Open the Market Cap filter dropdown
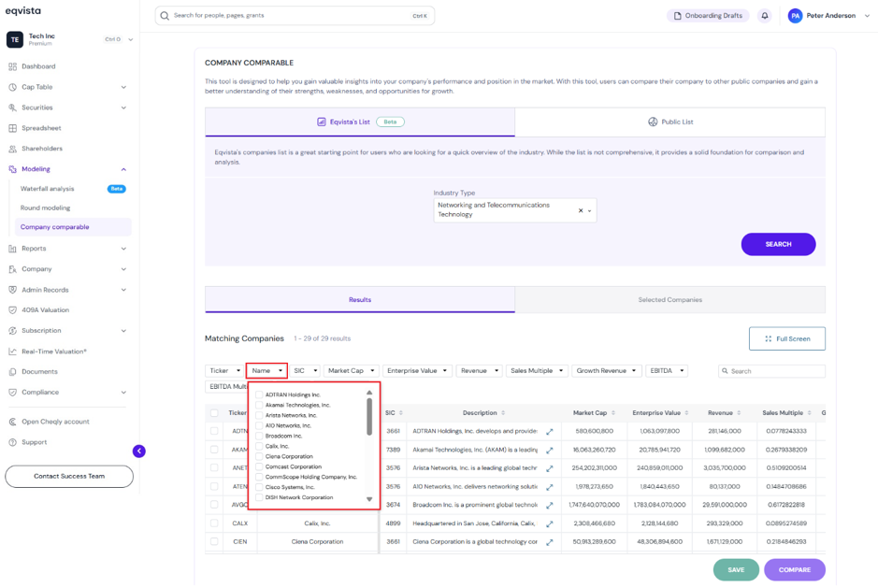The image size is (878, 588). pos(351,371)
